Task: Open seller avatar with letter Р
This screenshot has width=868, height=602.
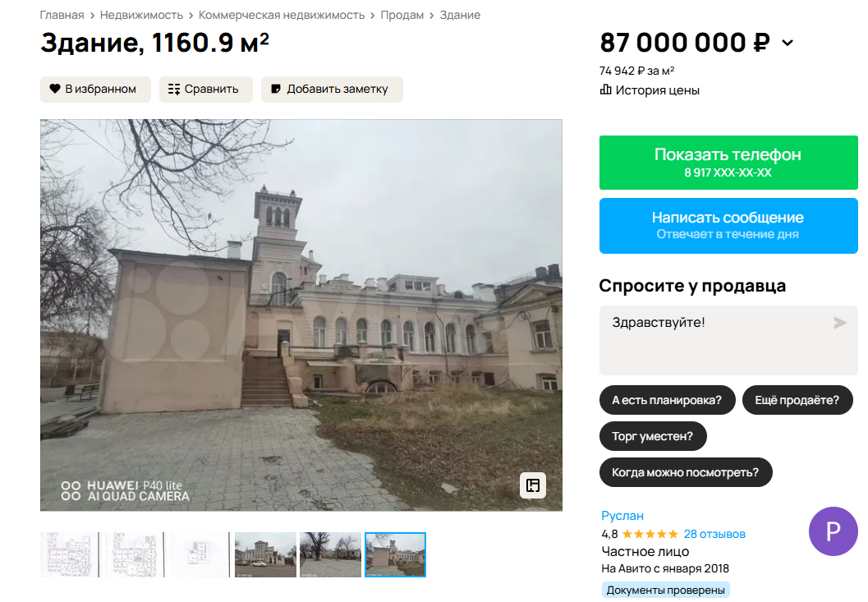Action: [x=834, y=531]
